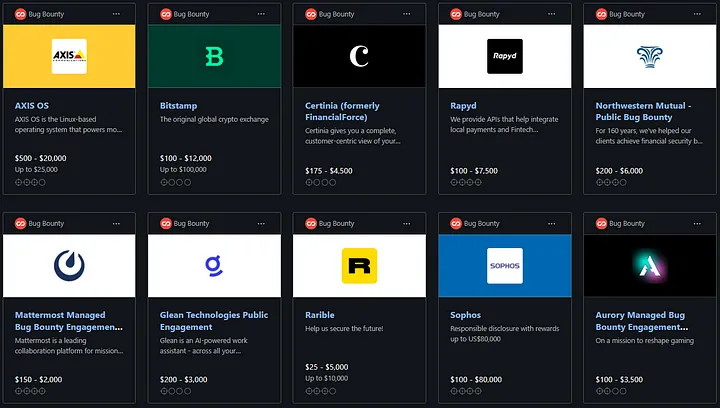Screen dimensions: 720x408
Task: Click the Sophos logo banner
Action: 504,265
